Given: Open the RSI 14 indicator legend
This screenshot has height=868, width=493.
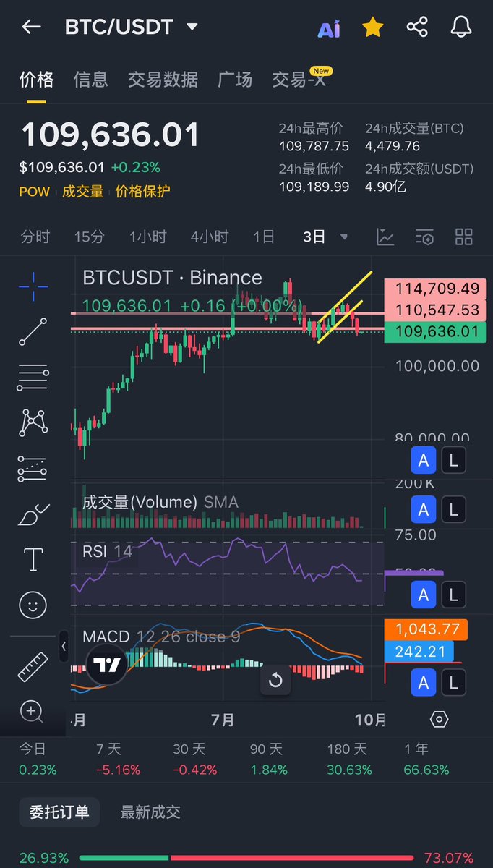Looking at the screenshot, I should [x=107, y=552].
